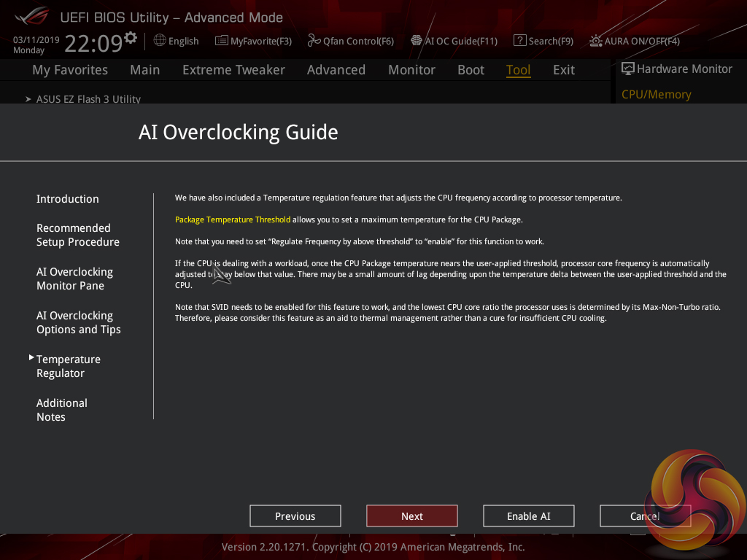
Task: Open the clock settings gear icon
Action: coord(131,37)
